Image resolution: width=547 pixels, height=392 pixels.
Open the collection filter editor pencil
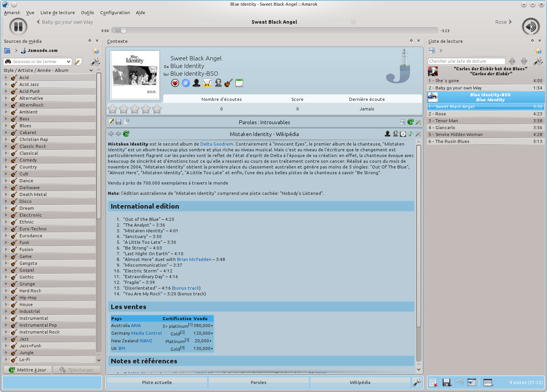tap(78, 62)
